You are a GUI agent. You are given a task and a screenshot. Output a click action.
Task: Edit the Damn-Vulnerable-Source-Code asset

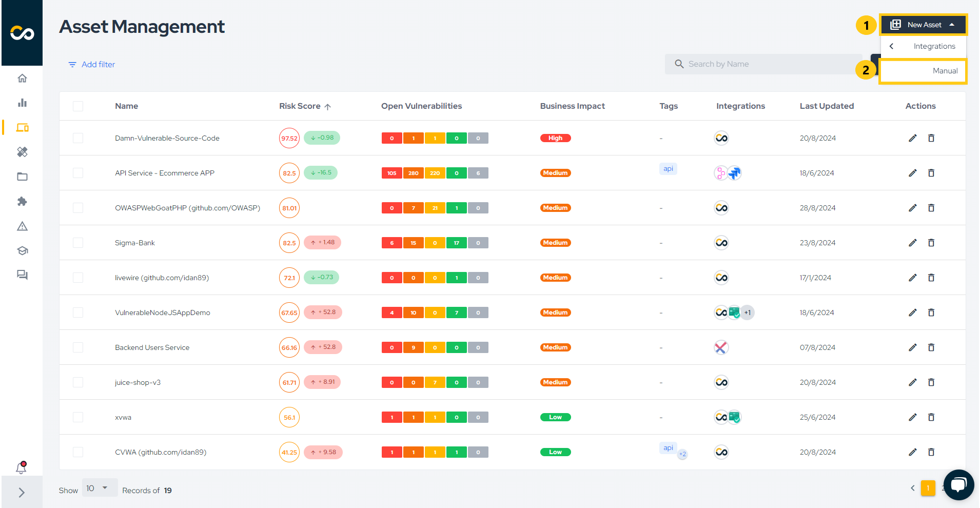[912, 138]
